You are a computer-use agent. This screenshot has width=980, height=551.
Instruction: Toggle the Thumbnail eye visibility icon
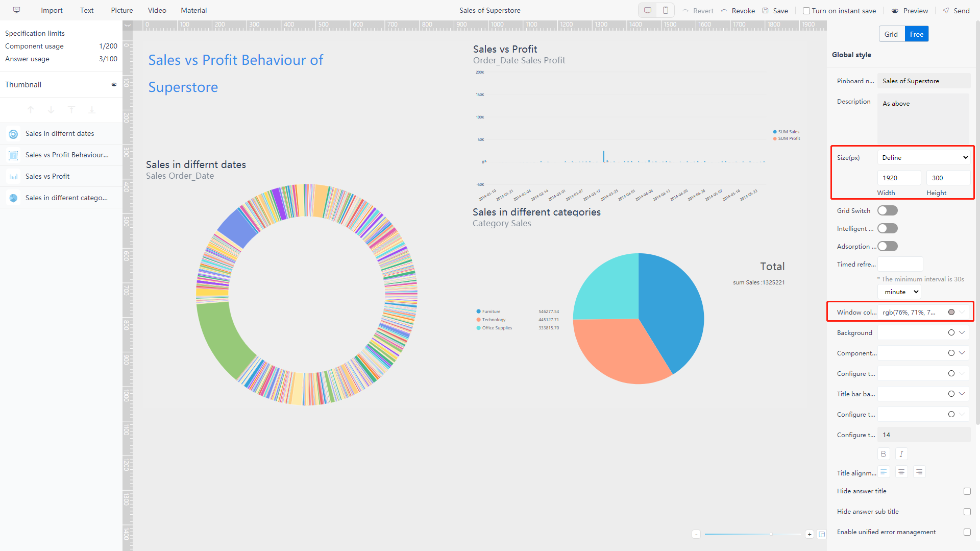[114, 85]
